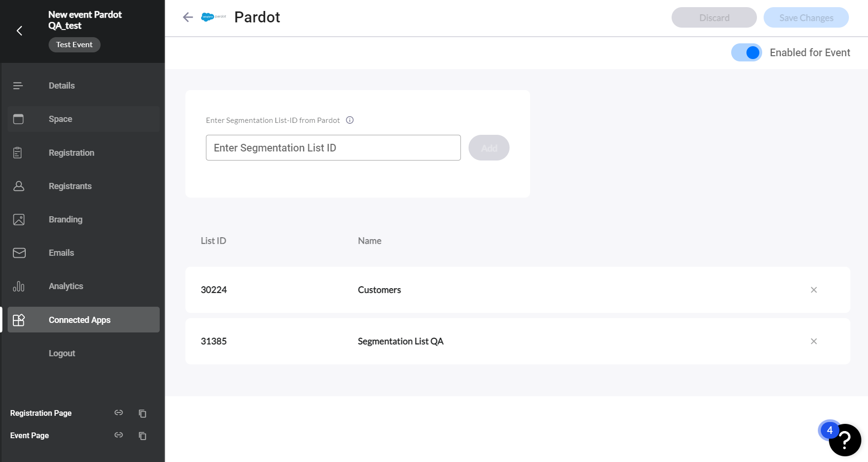
Task: Click the Customers name cell
Action: pos(379,290)
